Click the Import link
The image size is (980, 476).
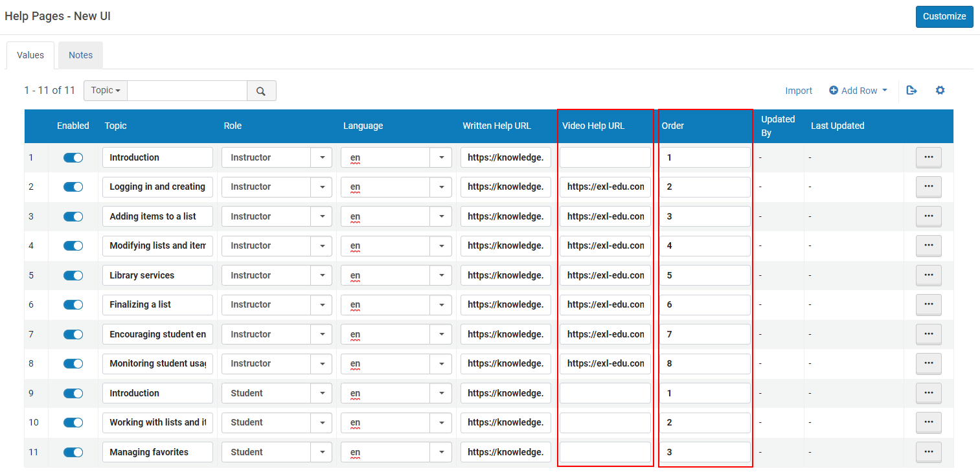tap(799, 91)
